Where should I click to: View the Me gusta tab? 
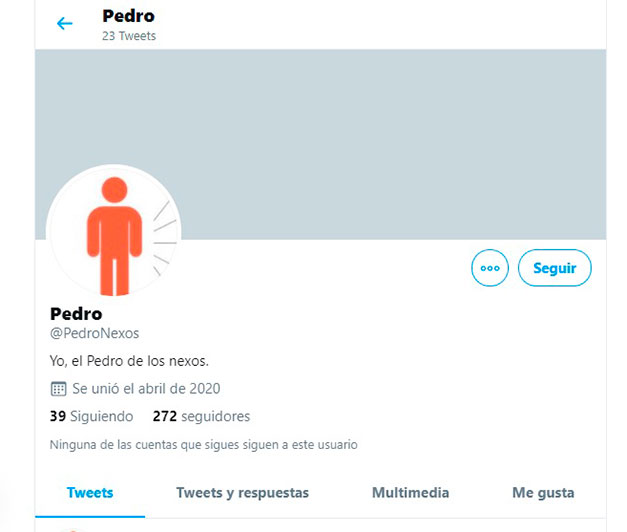(543, 493)
